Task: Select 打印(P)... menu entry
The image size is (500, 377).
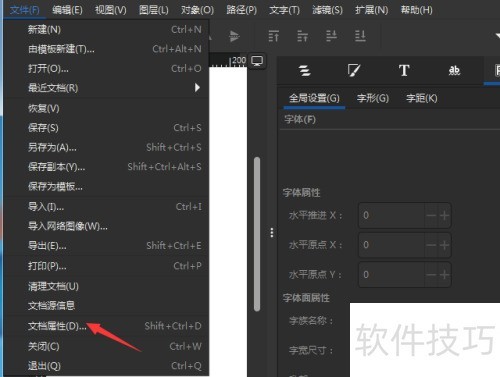Action: click(107, 266)
